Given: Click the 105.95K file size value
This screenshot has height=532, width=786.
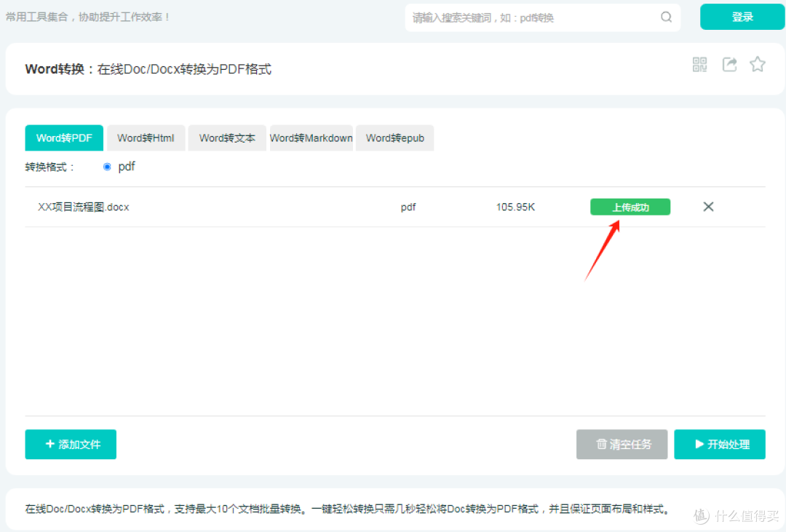Looking at the screenshot, I should pyautogui.click(x=515, y=207).
